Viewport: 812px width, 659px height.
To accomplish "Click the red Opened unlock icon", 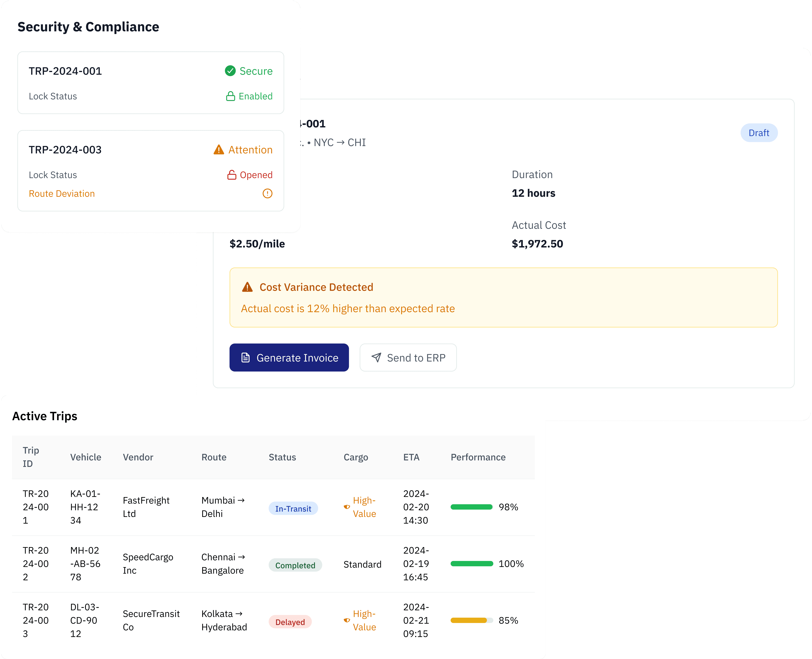I will point(232,175).
